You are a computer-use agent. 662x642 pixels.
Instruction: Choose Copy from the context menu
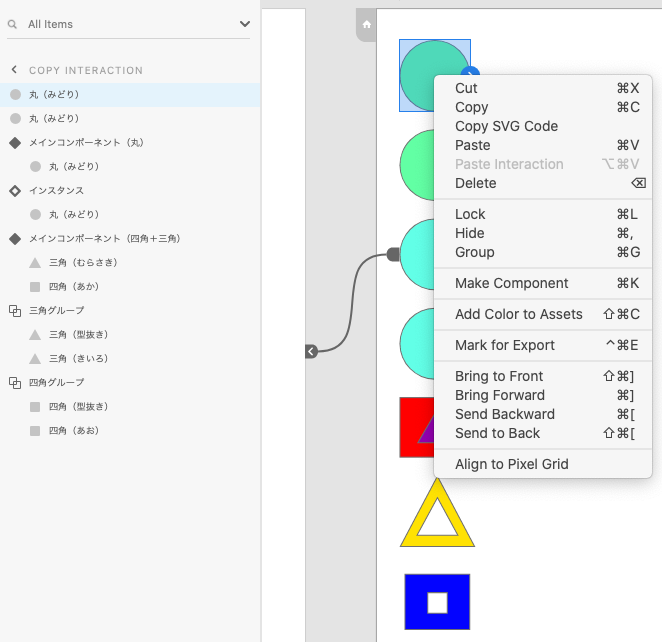pos(543,107)
